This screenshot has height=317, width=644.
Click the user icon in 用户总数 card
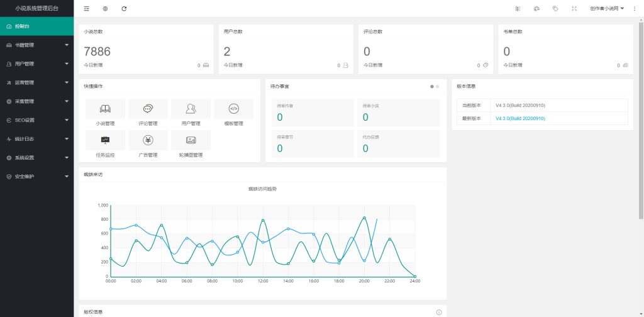click(346, 65)
